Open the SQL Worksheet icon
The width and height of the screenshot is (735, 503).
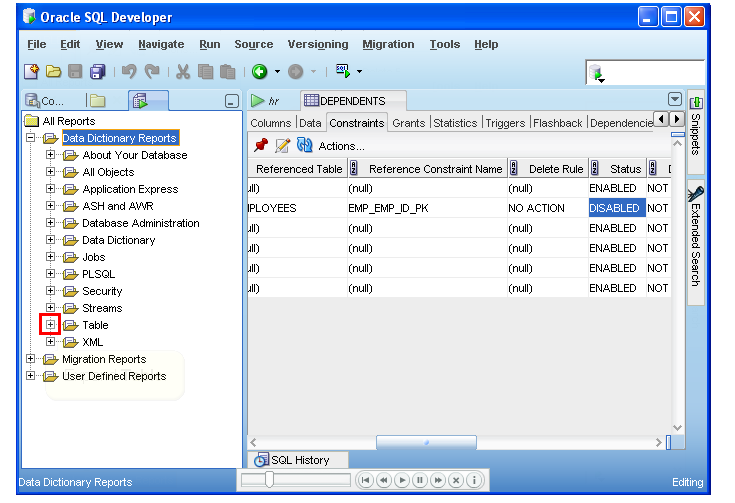point(343,71)
